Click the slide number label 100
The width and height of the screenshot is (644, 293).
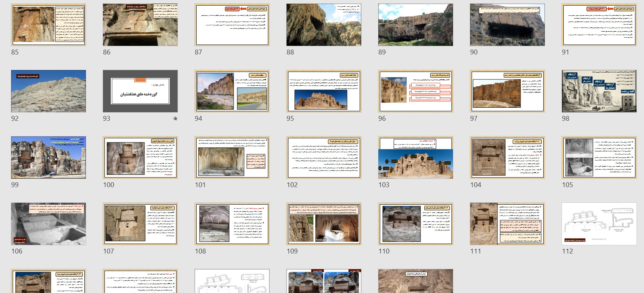tap(109, 185)
